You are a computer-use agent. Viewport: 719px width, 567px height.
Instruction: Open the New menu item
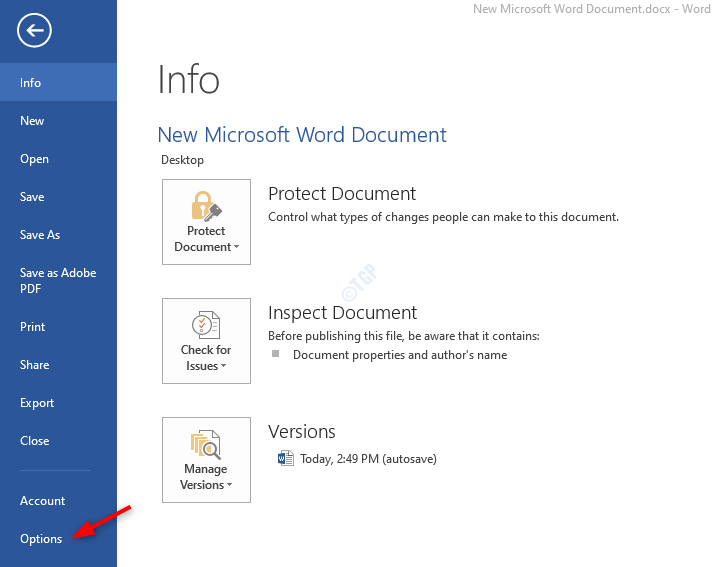pos(58,121)
